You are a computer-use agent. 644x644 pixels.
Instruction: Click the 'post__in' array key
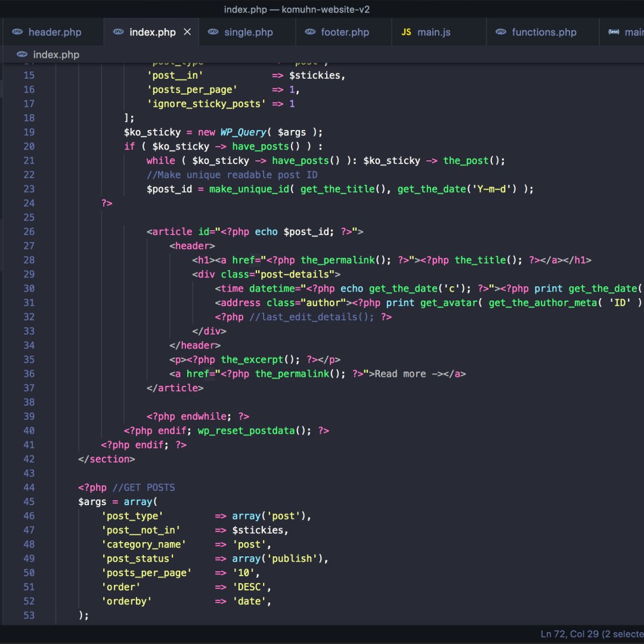(x=175, y=76)
